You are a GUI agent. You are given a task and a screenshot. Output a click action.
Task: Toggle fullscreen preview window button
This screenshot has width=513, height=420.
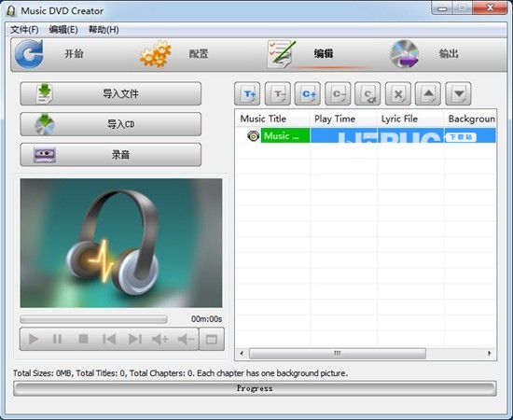pos(212,339)
